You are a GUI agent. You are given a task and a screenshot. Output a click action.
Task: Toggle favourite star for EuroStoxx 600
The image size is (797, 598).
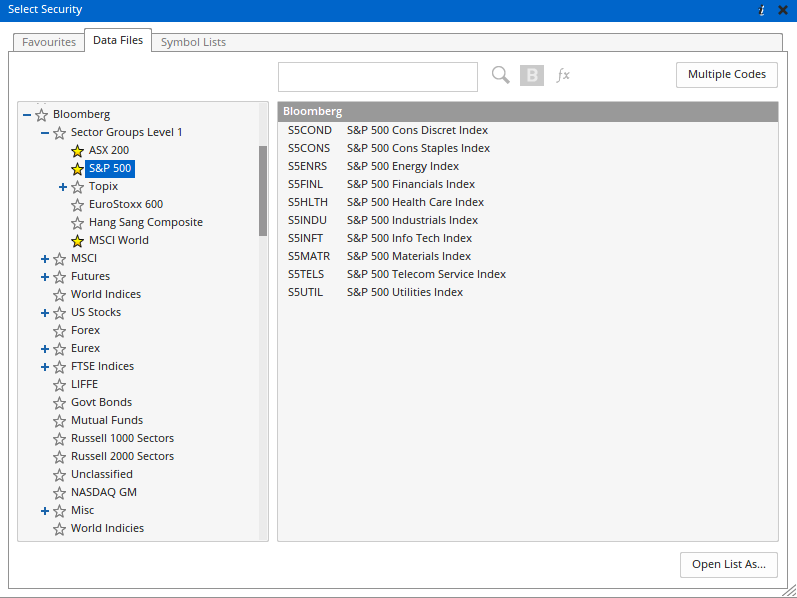pos(77,204)
